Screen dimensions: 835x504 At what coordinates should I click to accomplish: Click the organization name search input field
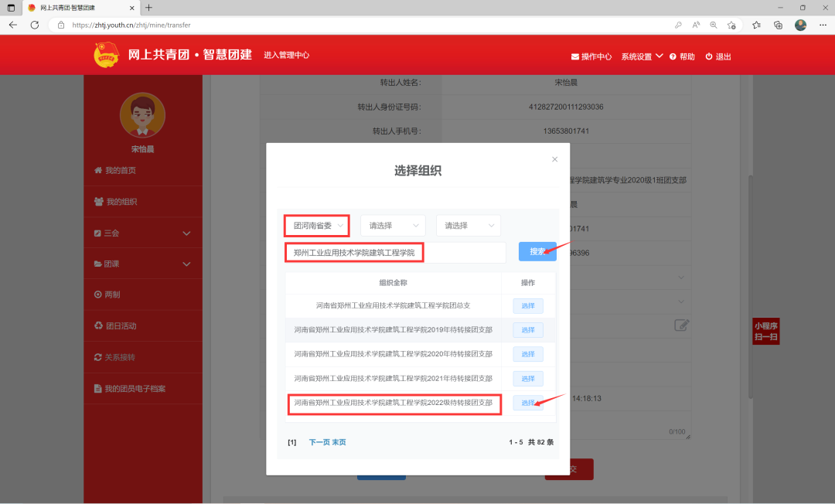coord(395,253)
